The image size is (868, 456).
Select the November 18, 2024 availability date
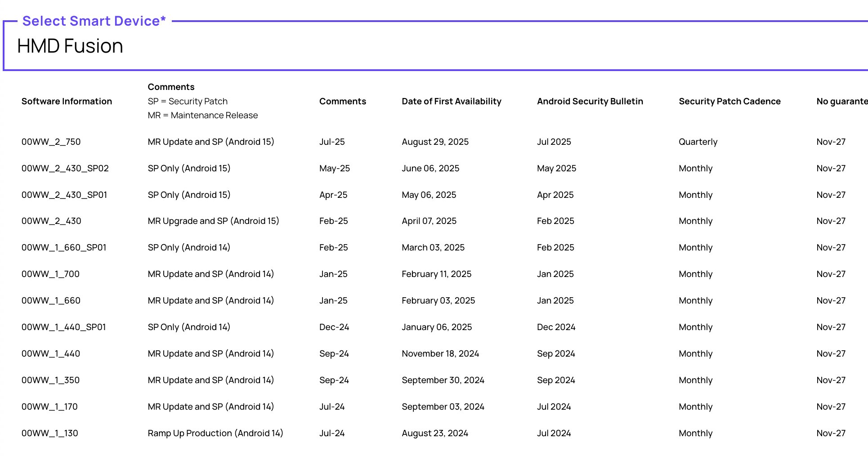[440, 353]
